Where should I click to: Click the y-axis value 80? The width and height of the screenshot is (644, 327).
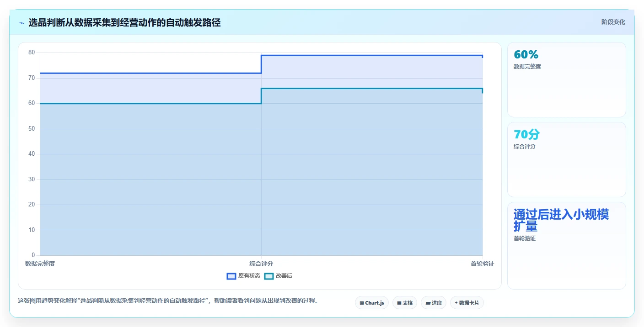click(32, 53)
